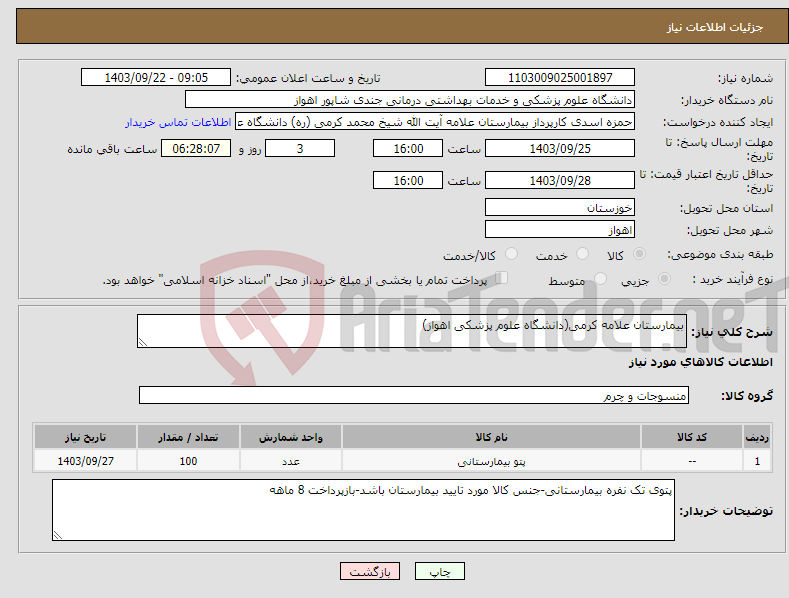Toggle the Islamic treasury payment checkbox

click(x=502, y=278)
